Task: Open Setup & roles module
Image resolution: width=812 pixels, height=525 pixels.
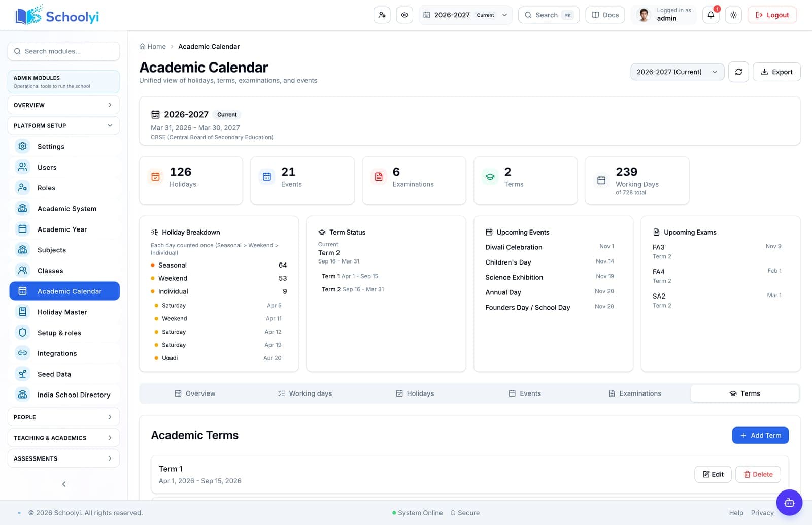Action: 64,333
